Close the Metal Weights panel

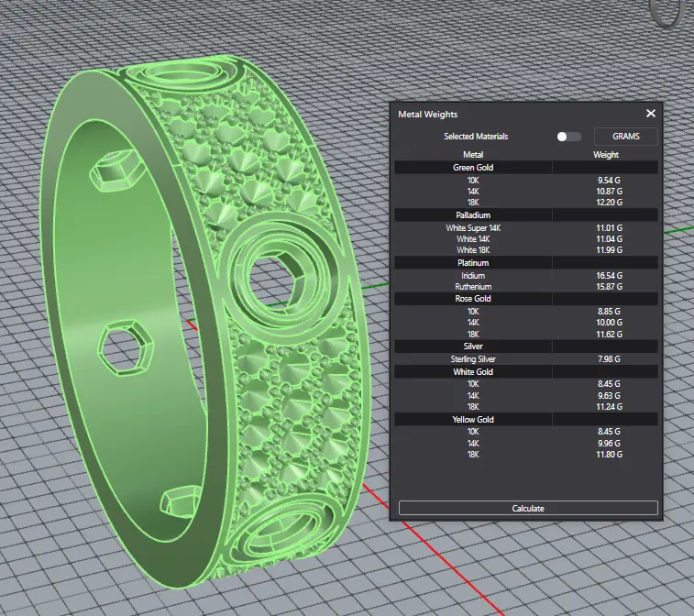(x=650, y=114)
